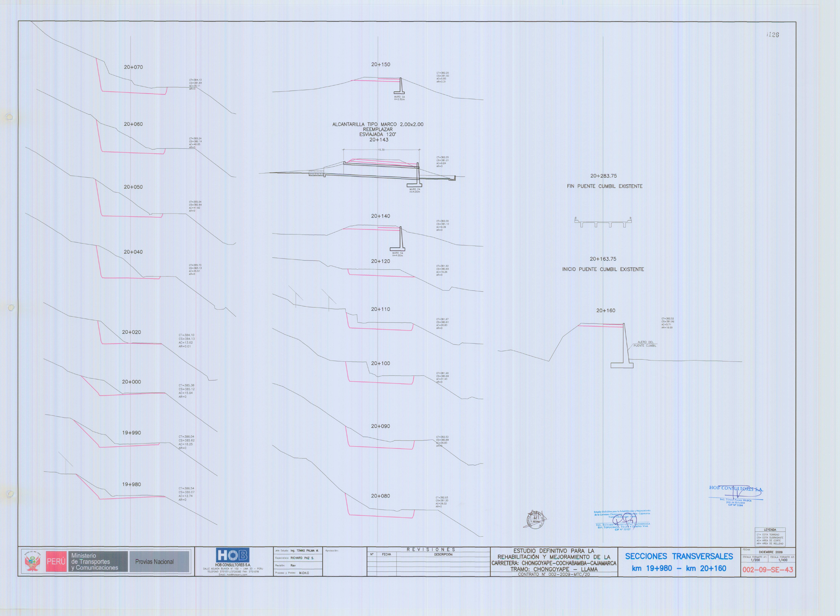Click the "CT=386.54" elevation value at 19+980
The width and height of the screenshot is (840, 616).
(x=186, y=489)
